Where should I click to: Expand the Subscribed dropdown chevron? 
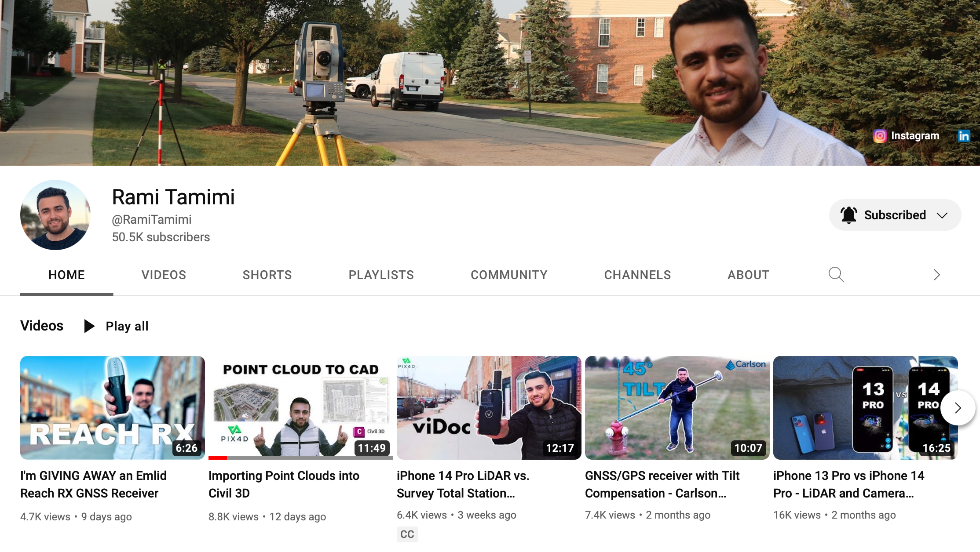[942, 215]
